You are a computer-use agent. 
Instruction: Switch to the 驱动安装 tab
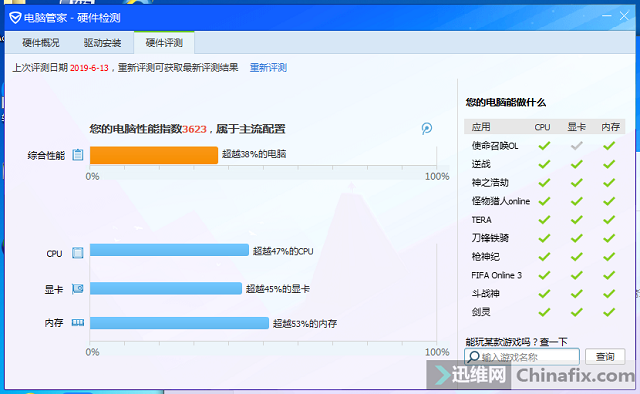(102, 43)
